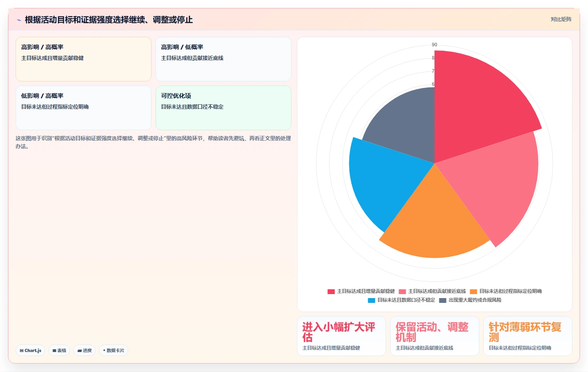Toggle legend color box for 目标未达且数据口径不稳定

pos(371,300)
